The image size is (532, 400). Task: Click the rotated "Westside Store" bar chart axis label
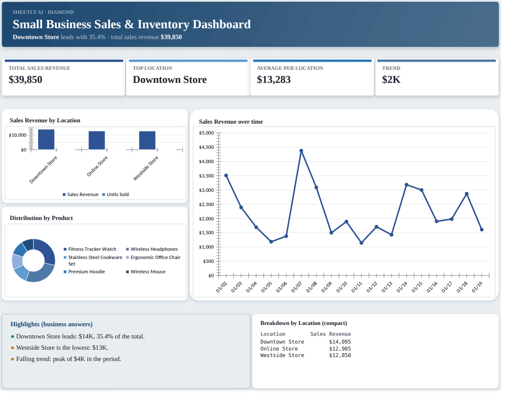(146, 168)
